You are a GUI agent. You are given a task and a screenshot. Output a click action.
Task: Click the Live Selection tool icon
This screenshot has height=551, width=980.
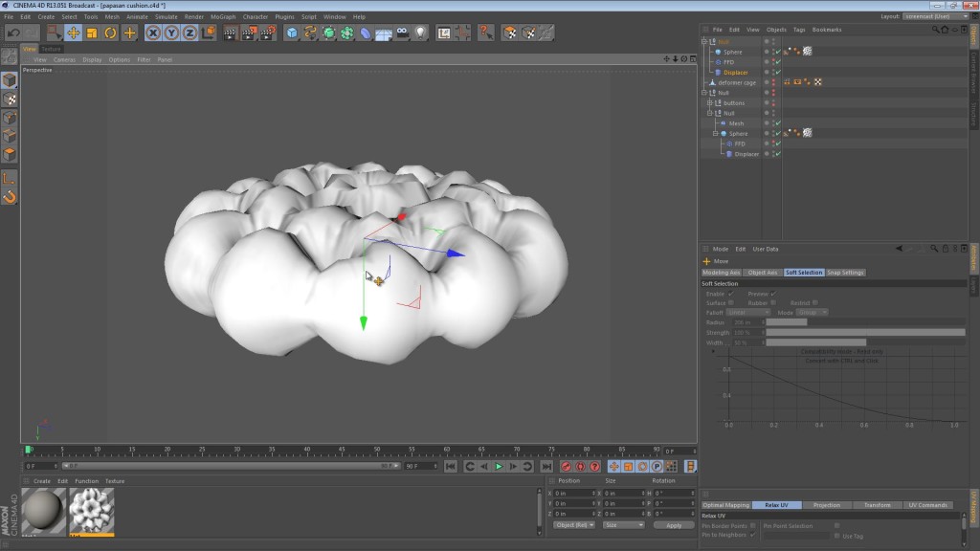(x=55, y=33)
